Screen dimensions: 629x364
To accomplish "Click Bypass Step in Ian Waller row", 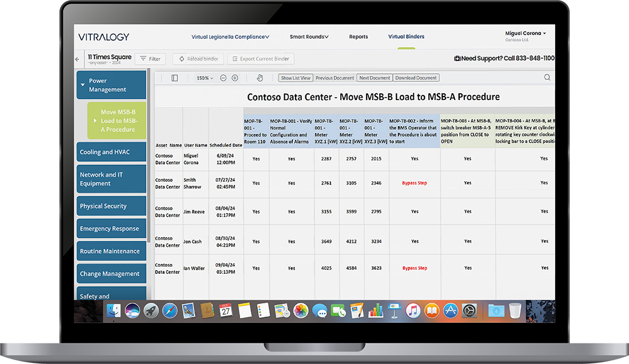I will point(415,268).
